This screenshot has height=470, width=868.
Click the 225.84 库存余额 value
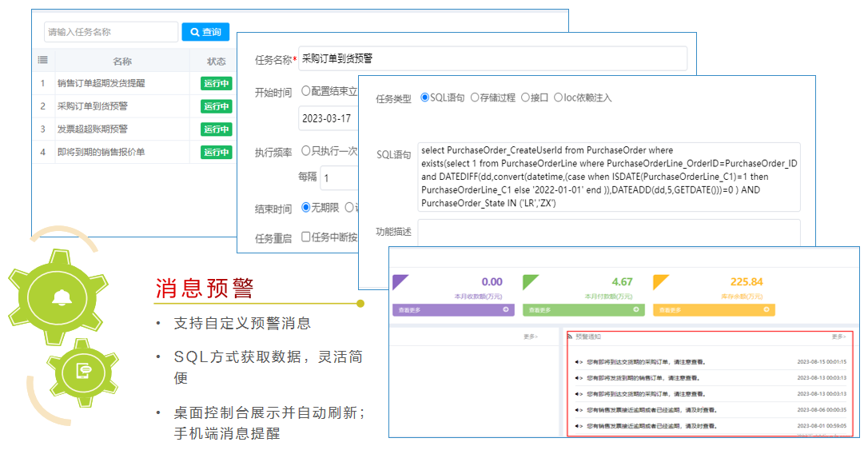(x=747, y=282)
